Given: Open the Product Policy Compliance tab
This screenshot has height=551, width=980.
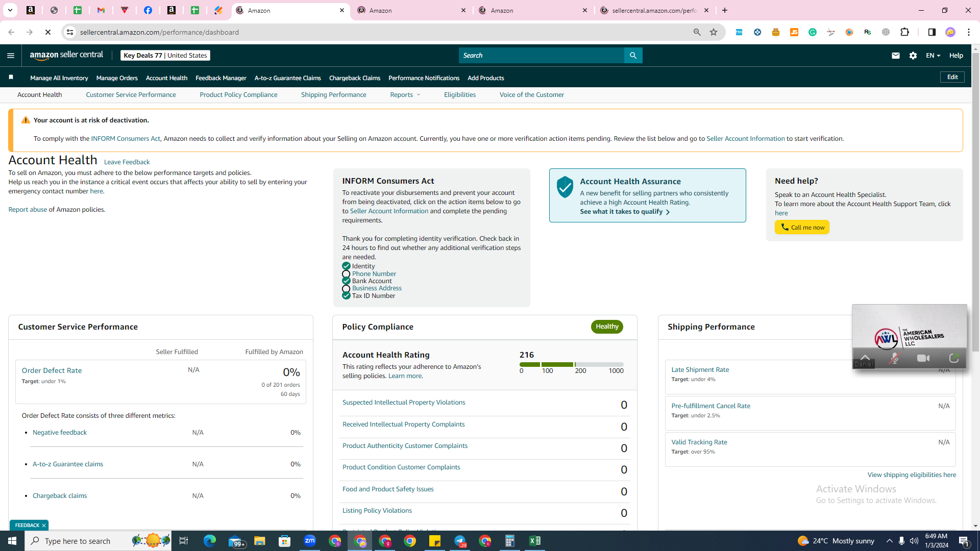Looking at the screenshot, I should coord(238,95).
